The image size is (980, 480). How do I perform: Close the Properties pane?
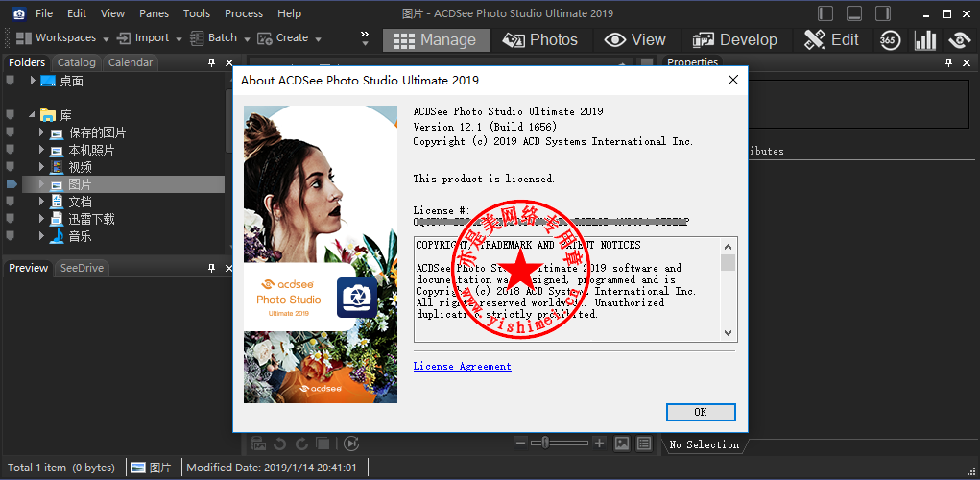click(x=967, y=62)
